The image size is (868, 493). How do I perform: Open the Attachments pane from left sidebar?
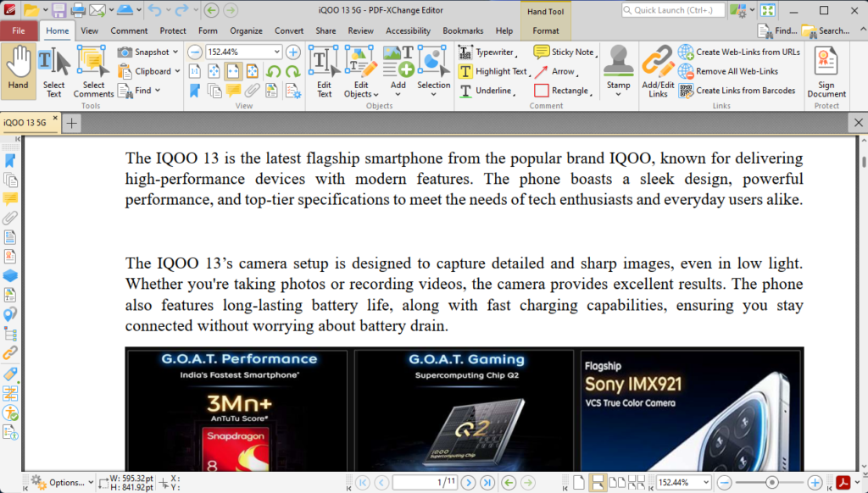[x=10, y=218]
